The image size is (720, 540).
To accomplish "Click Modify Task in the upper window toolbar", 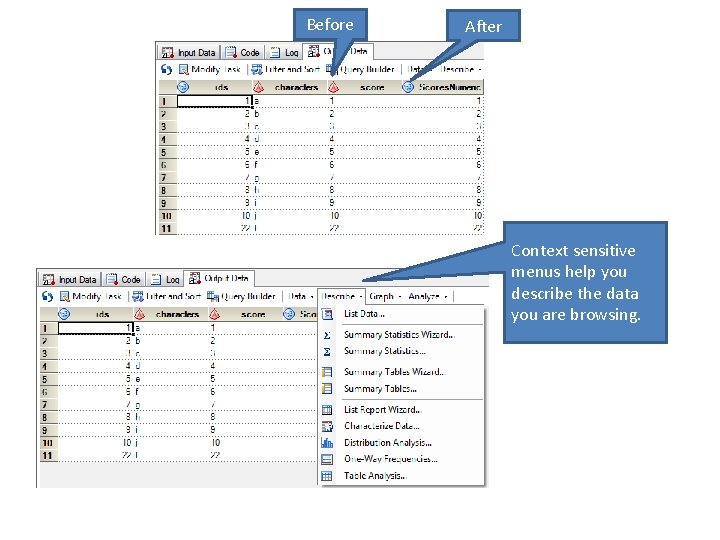I will (210, 69).
